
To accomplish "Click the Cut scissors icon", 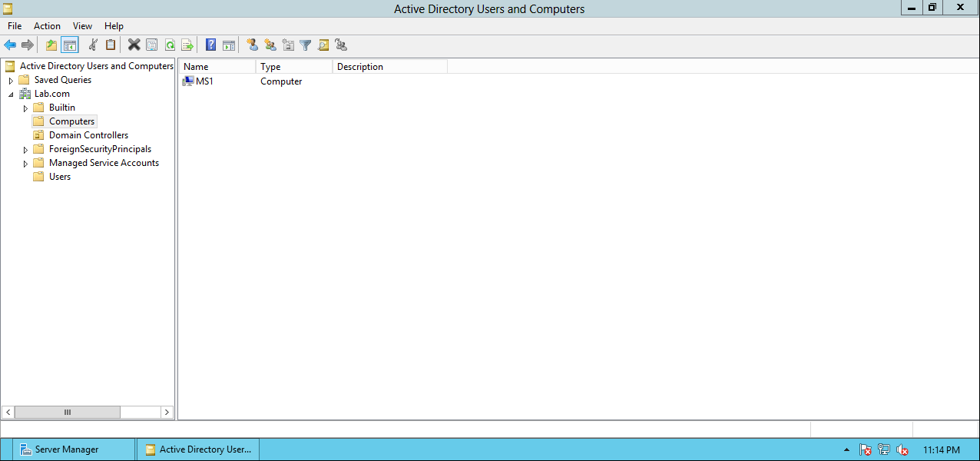I will click(x=93, y=45).
